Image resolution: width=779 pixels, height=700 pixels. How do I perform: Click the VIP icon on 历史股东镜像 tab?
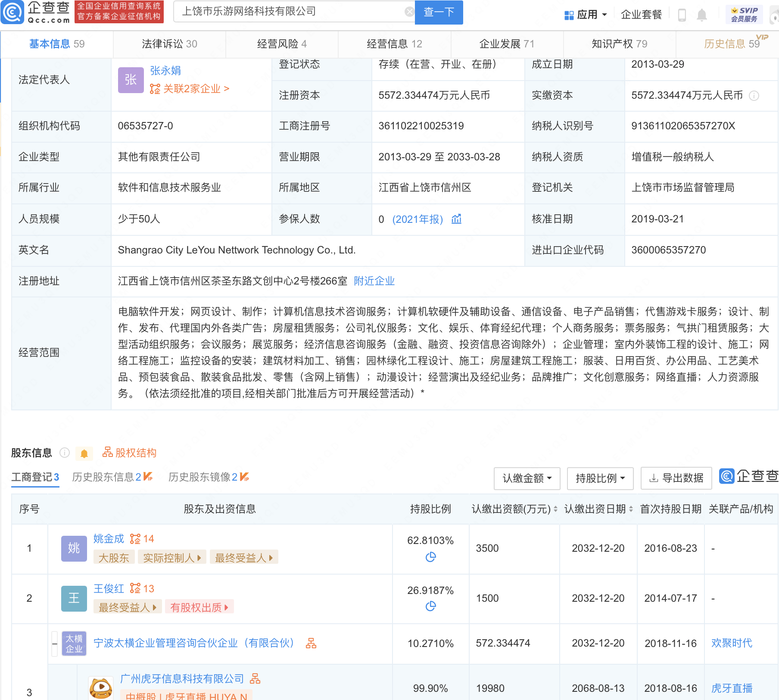[x=244, y=476]
